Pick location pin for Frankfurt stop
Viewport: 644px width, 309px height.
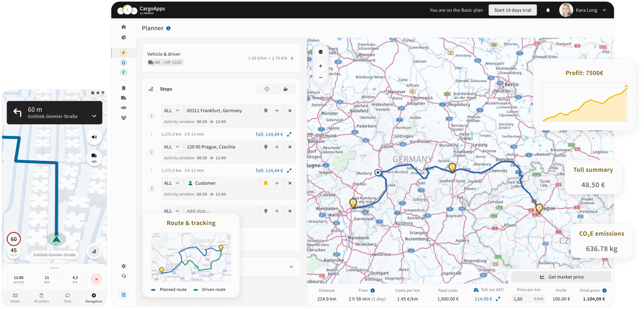tap(266, 111)
